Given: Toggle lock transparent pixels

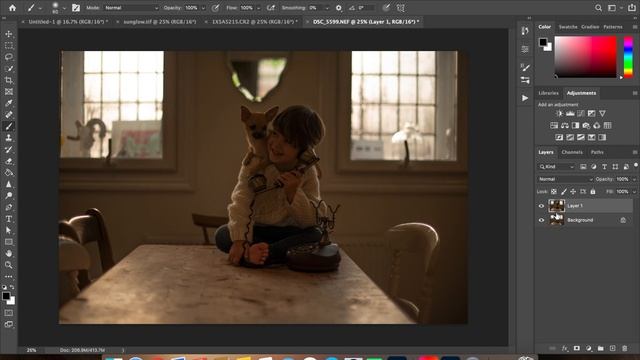Looking at the screenshot, I should tap(553, 191).
